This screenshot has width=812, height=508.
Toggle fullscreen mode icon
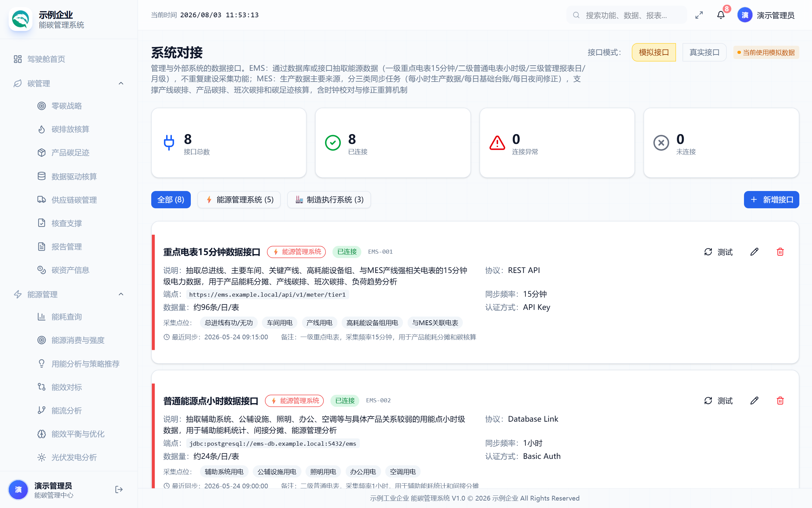tap(699, 15)
